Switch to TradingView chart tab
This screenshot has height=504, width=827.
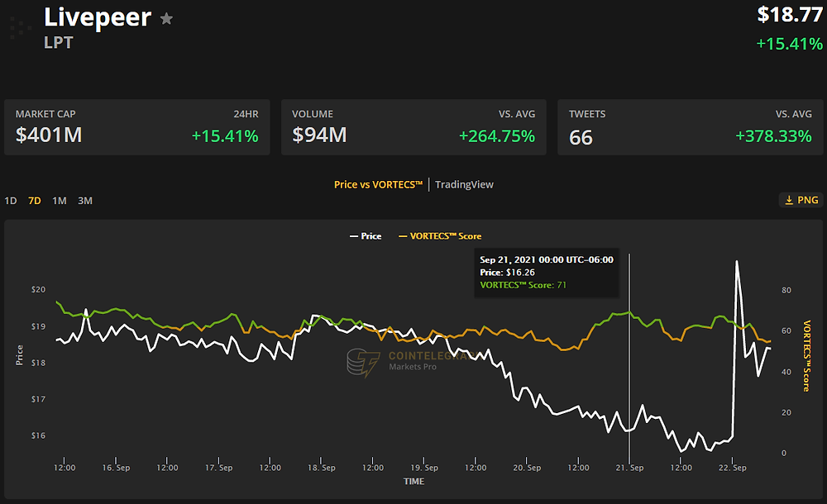coord(464,184)
